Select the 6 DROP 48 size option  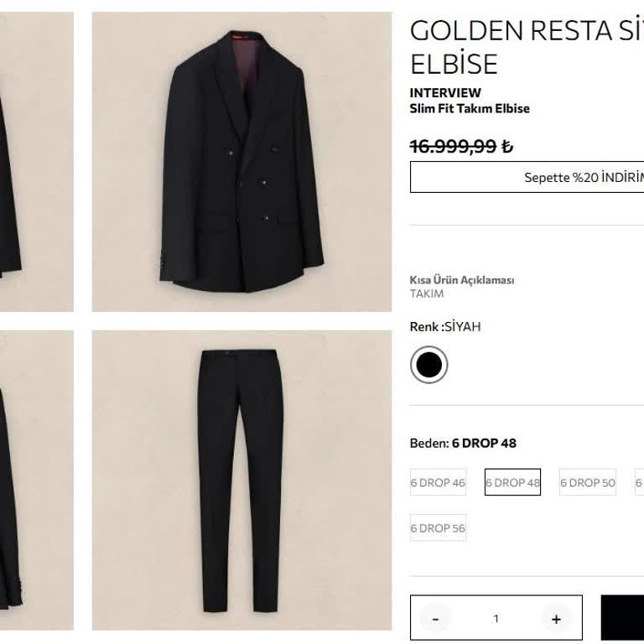[x=512, y=482]
